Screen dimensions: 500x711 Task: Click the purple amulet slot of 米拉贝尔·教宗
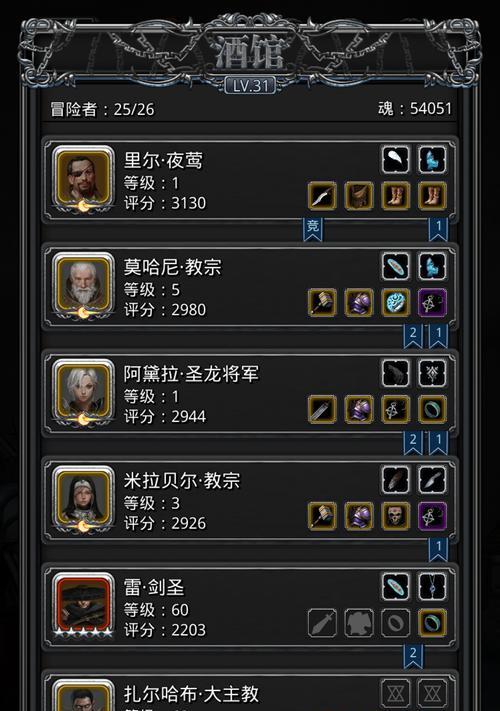(432, 516)
